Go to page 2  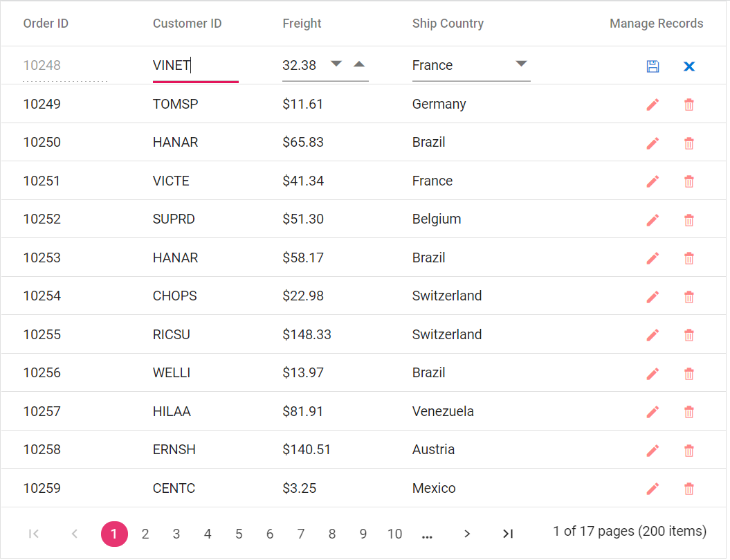coord(145,534)
